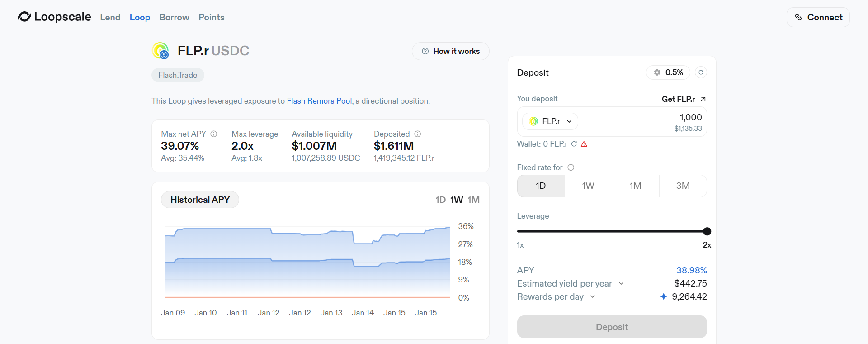Screen dimensions: 868x344
Task: Click the info icon beside Fixed rate for
Action: point(571,167)
